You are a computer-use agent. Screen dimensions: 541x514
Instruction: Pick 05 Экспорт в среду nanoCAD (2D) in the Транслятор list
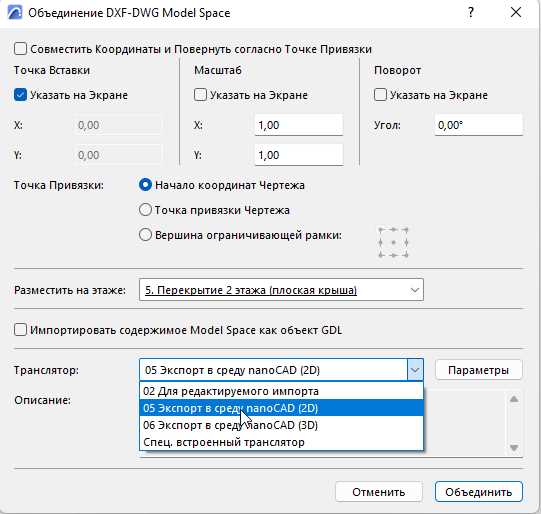281,408
